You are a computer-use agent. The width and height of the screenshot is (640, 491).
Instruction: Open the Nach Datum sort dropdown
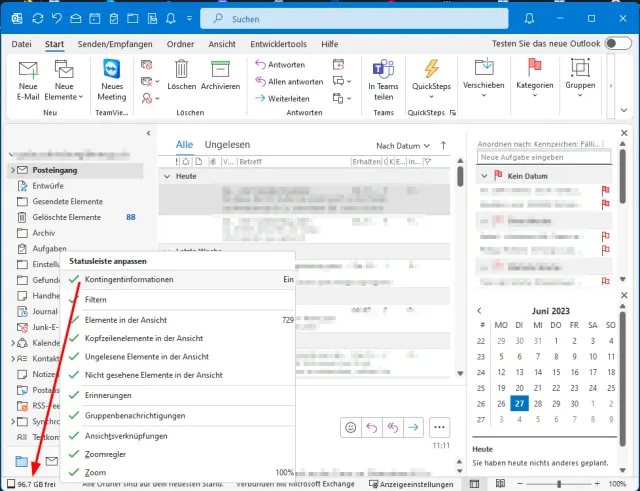(x=402, y=146)
